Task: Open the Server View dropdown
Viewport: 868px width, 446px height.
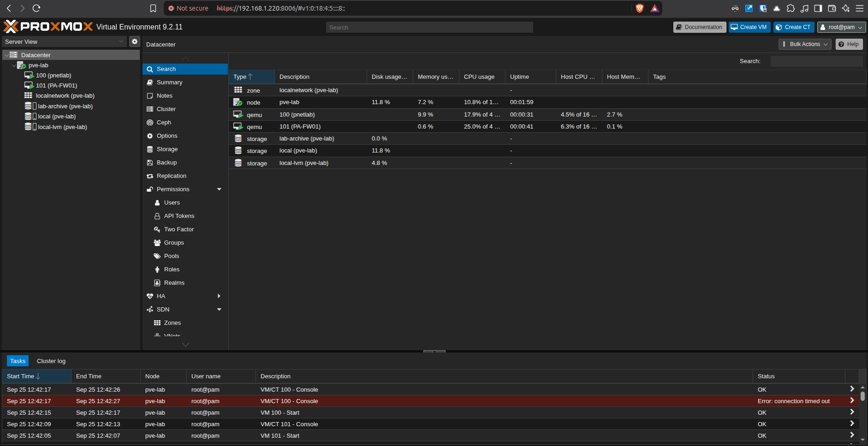Action: tap(64, 41)
